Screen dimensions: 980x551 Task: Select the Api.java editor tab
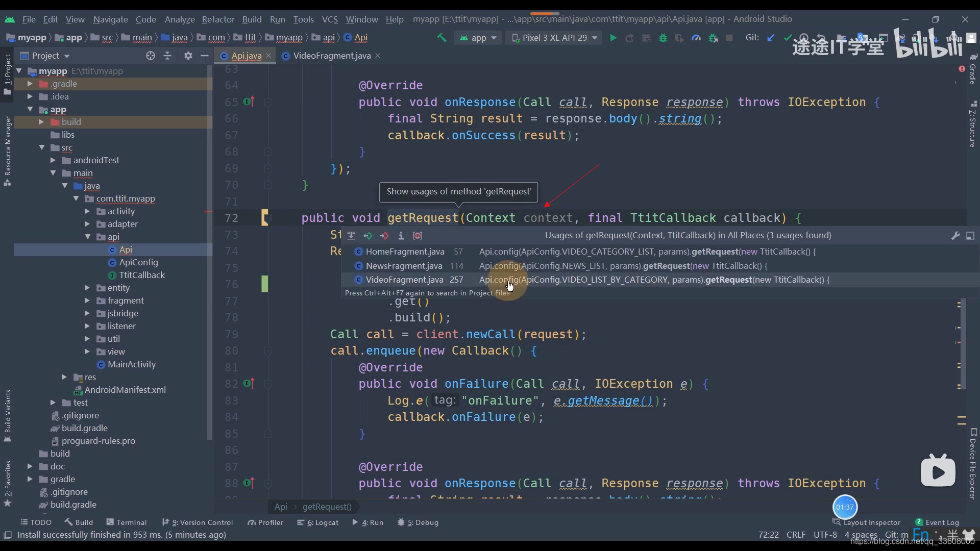click(x=247, y=56)
